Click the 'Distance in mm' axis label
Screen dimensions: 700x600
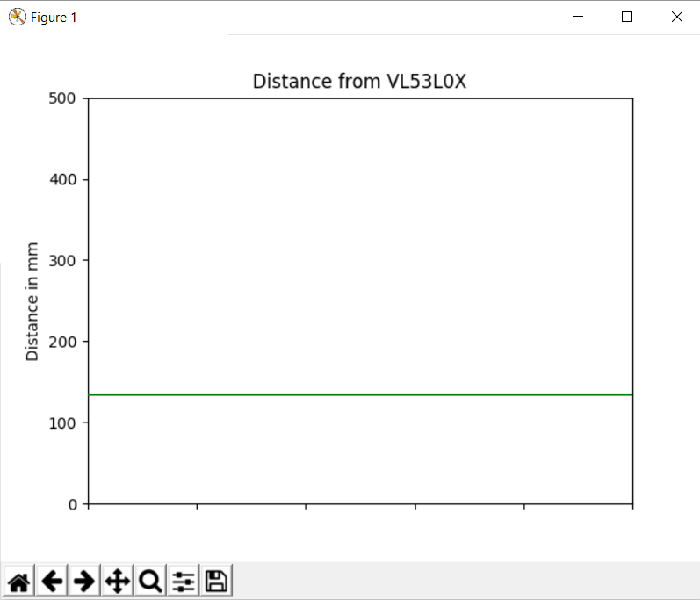32,301
